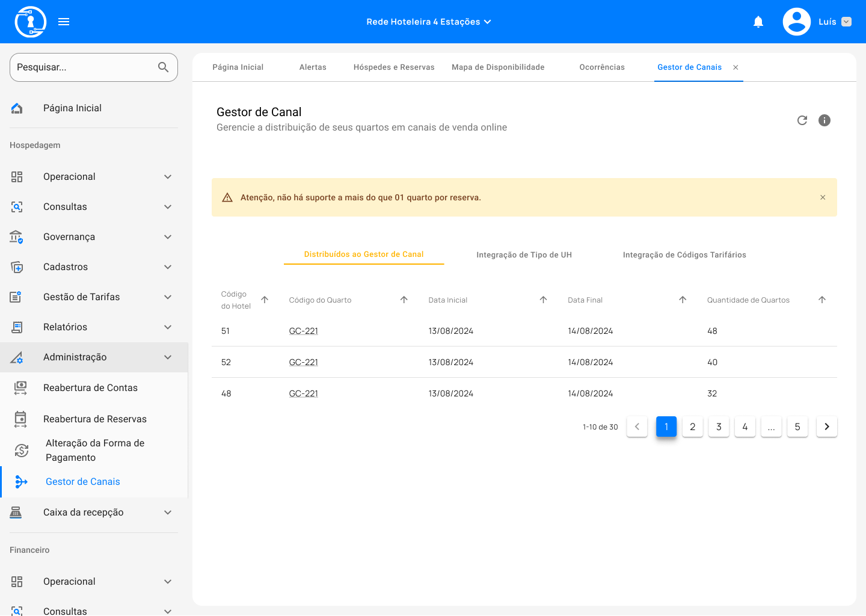This screenshot has width=866, height=616.
Task: Open the Rede Hoteleira 4 Estações dropdown
Action: (x=428, y=22)
